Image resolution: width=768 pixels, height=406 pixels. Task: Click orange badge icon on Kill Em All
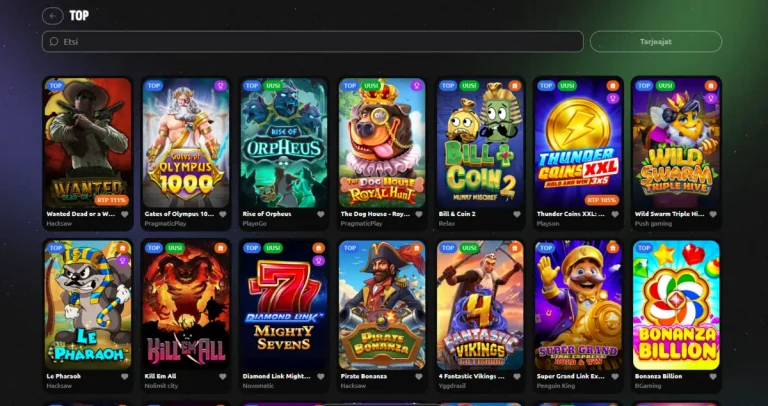[x=220, y=248]
